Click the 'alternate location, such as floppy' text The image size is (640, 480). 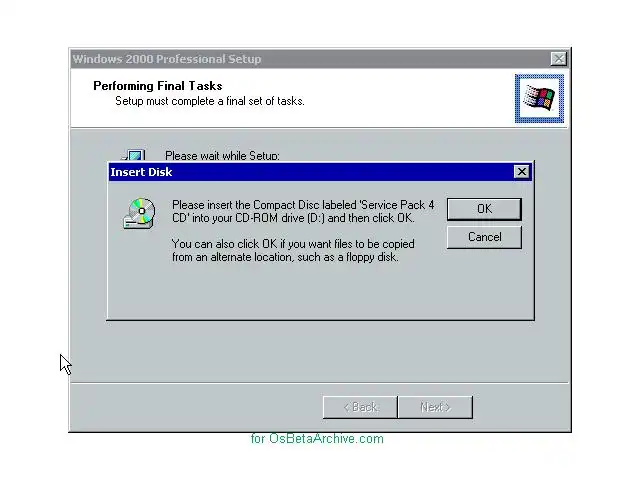coord(293,251)
